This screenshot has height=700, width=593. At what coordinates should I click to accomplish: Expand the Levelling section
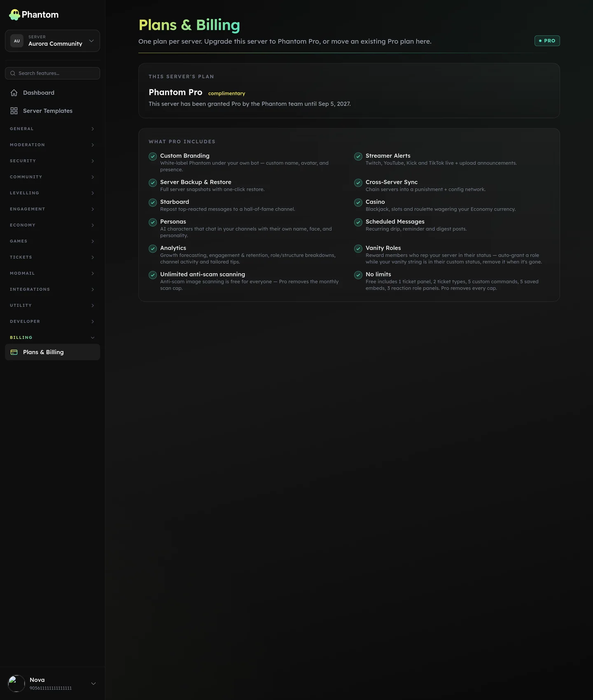[52, 193]
